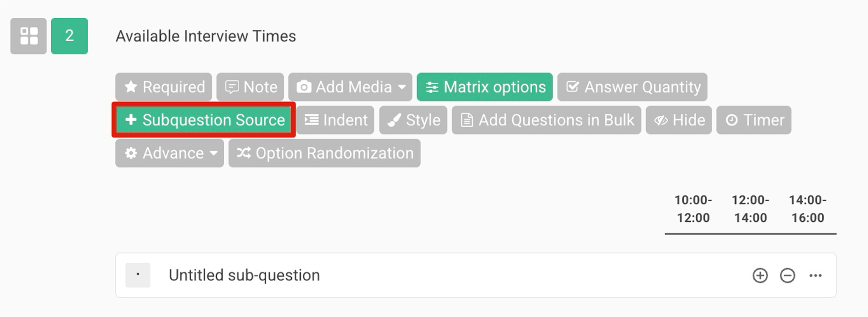
Task: Click the Indent icon button
Action: [x=312, y=120]
